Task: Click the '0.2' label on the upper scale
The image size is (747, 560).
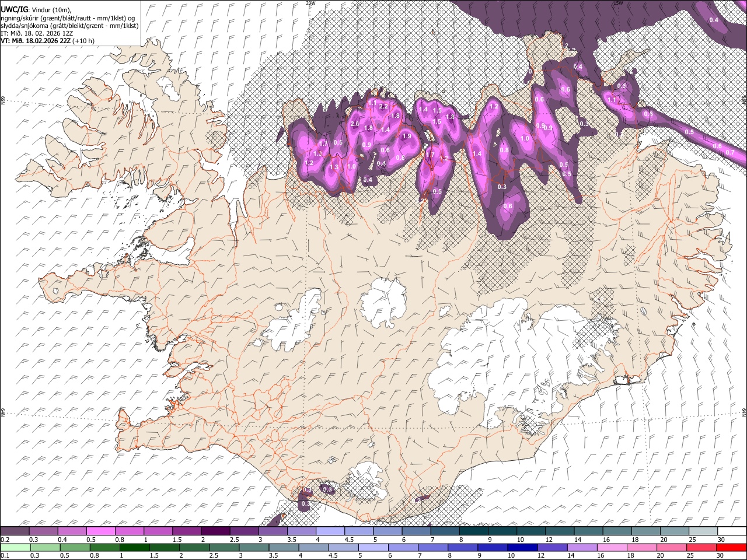Action: tap(5, 539)
